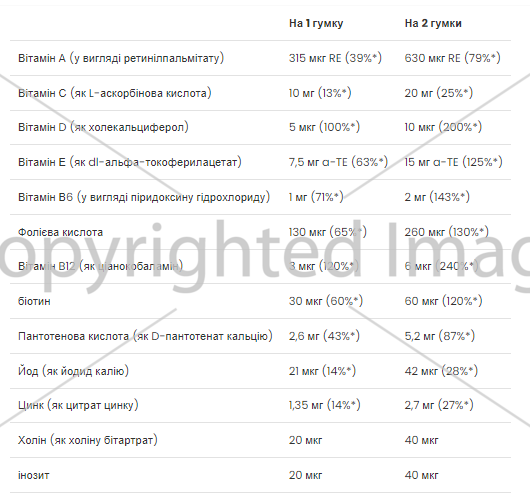Select the Вітамін A row label

point(121,58)
